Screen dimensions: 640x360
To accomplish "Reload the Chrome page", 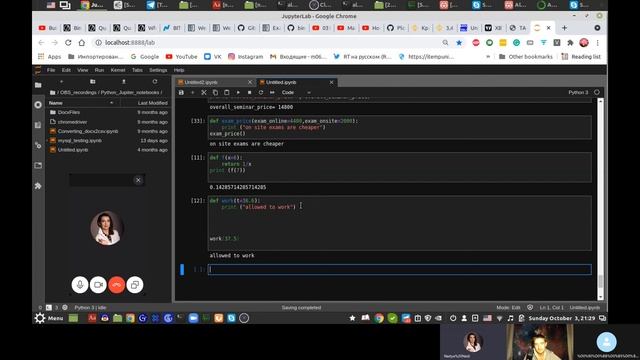I will pyautogui.click(x=68, y=42).
